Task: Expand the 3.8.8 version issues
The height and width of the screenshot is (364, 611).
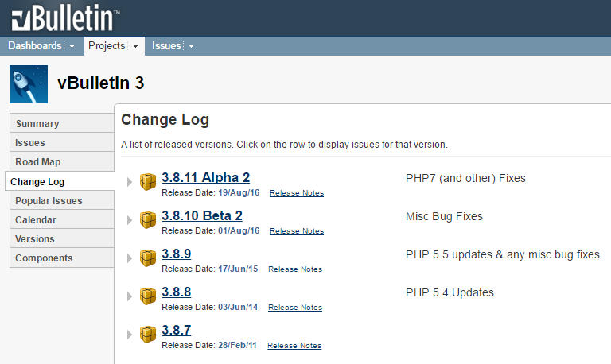Action: pos(130,296)
